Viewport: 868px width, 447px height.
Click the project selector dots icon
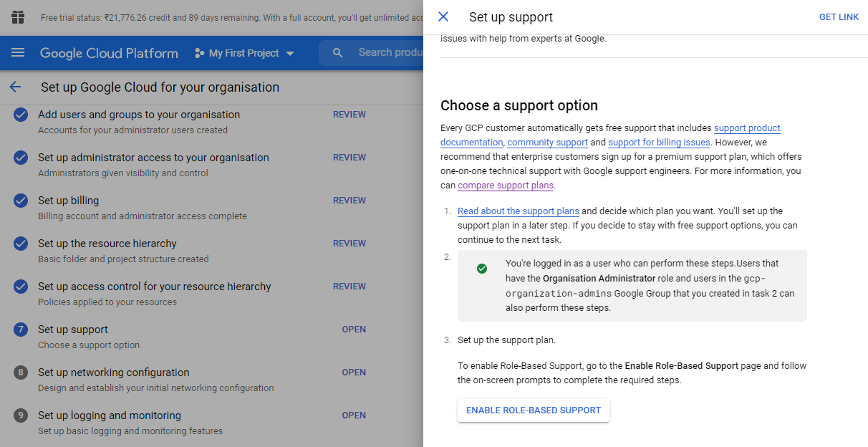click(199, 53)
